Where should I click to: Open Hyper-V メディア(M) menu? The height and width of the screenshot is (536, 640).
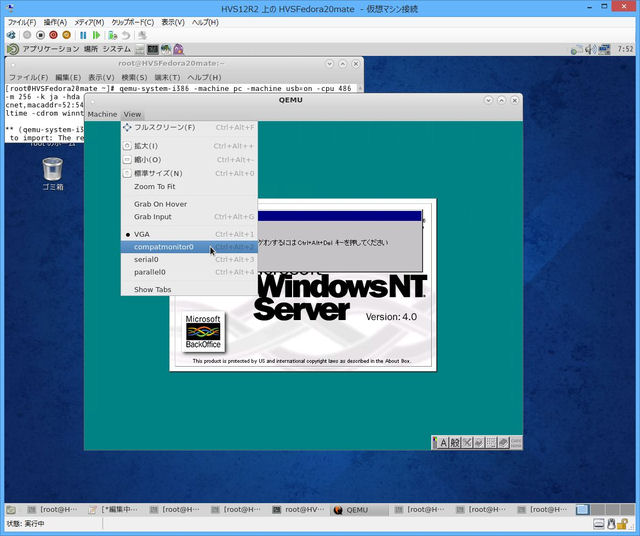(89, 22)
